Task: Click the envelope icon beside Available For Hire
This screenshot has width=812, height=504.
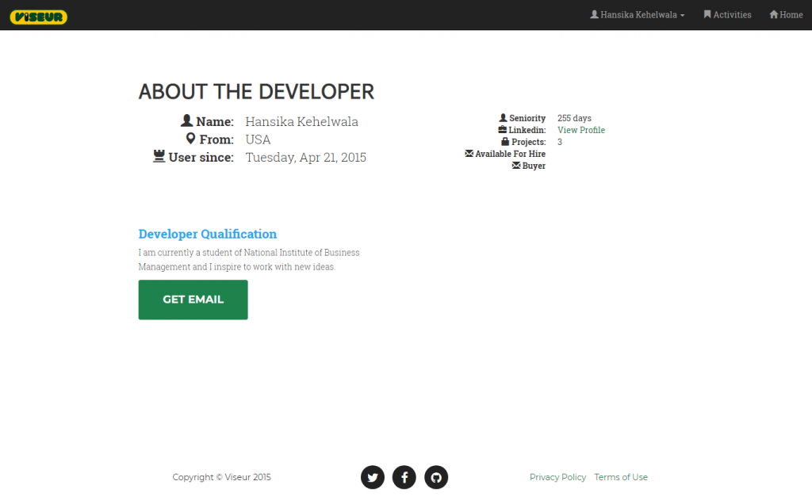Action: (469, 154)
